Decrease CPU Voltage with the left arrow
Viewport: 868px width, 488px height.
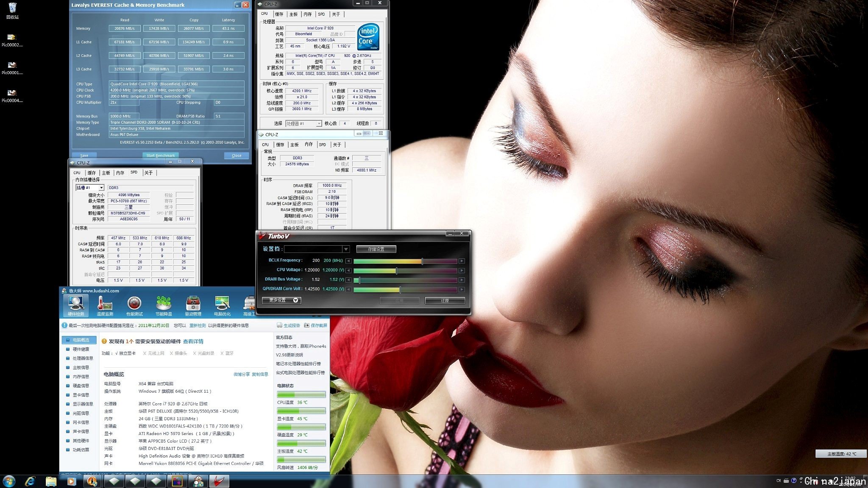(348, 270)
